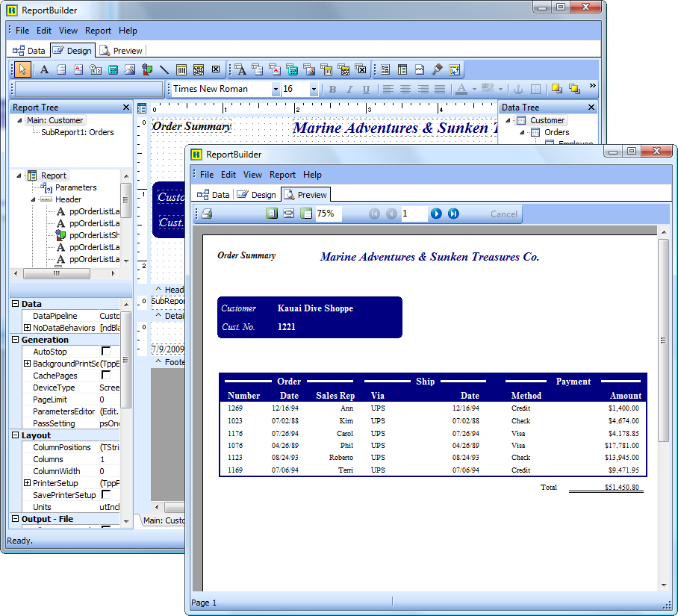678x616 pixels.
Task: Toggle left text alignment
Action: click(x=388, y=90)
